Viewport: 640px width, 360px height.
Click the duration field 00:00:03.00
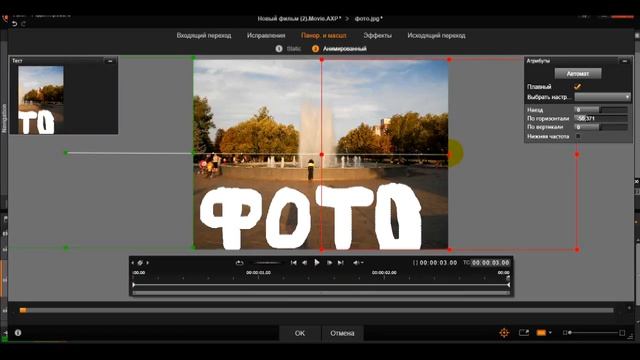coord(438,263)
